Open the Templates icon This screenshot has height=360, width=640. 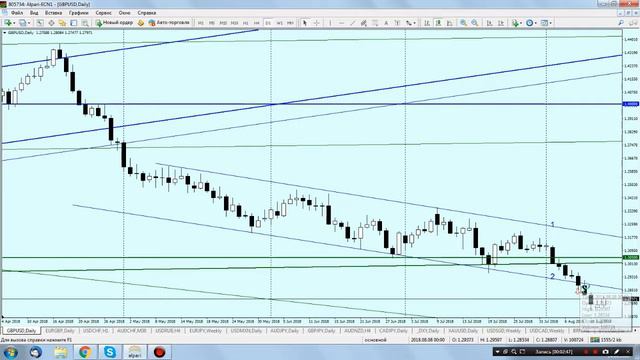pyautogui.click(x=544, y=23)
